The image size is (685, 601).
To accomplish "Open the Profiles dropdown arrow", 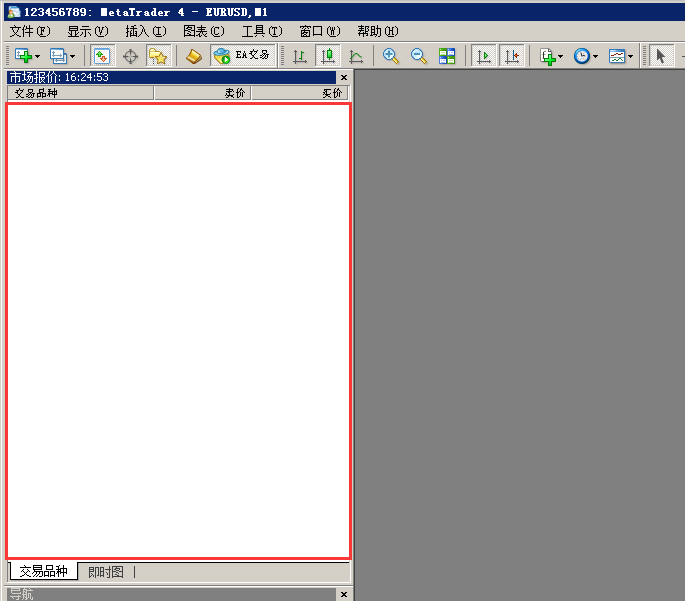I will pyautogui.click(x=72, y=57).
